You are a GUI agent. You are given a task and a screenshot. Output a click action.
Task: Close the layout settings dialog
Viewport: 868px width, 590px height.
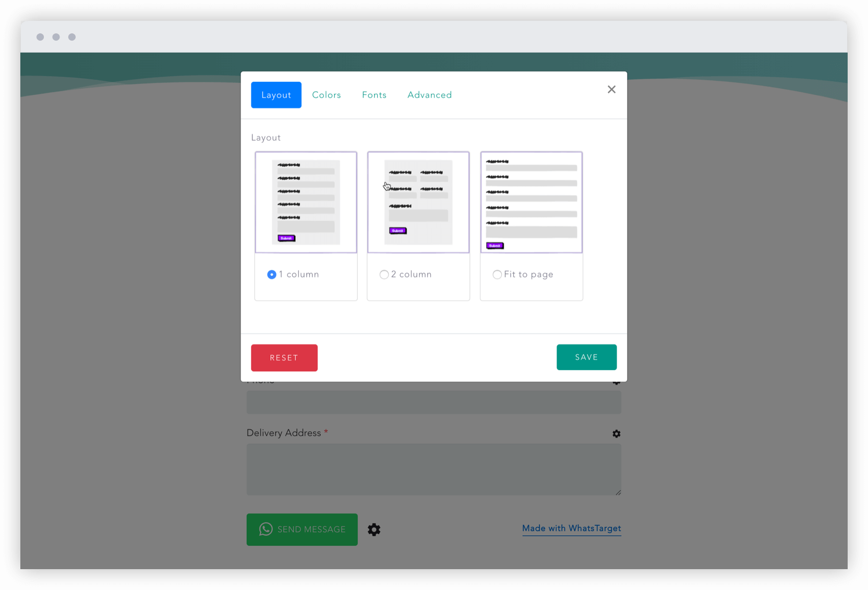pos(611,90)
